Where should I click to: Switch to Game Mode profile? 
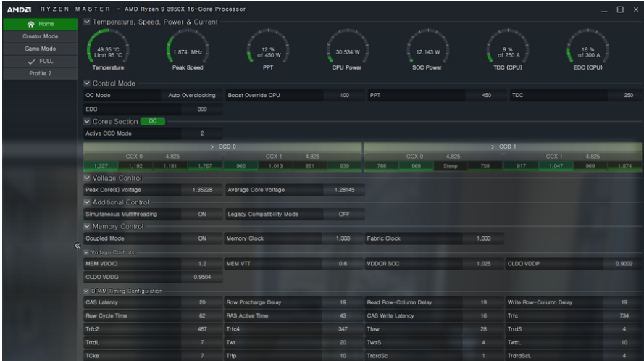pos(41,49)
